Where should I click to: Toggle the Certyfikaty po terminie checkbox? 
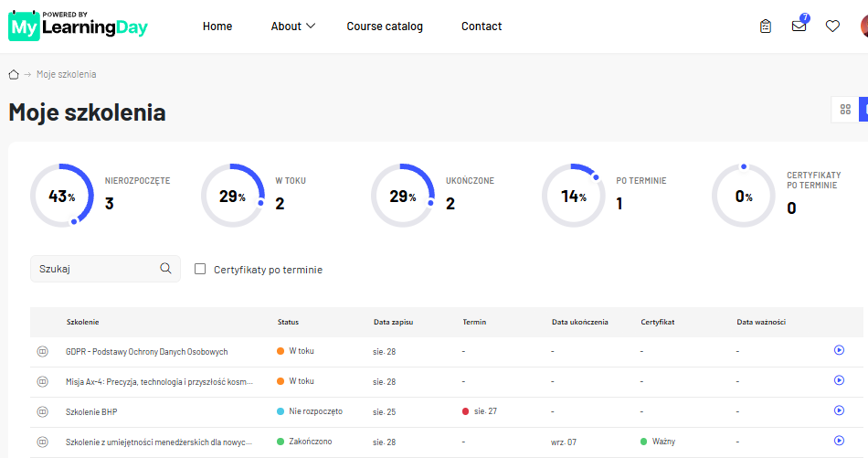[200, 269]
